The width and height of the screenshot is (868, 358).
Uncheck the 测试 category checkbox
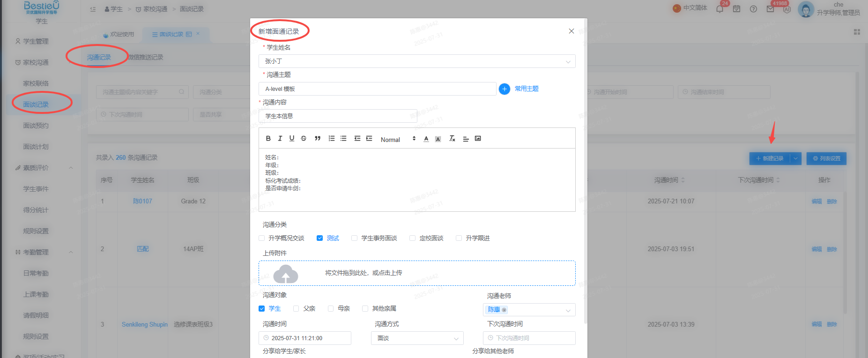point(319,238)
